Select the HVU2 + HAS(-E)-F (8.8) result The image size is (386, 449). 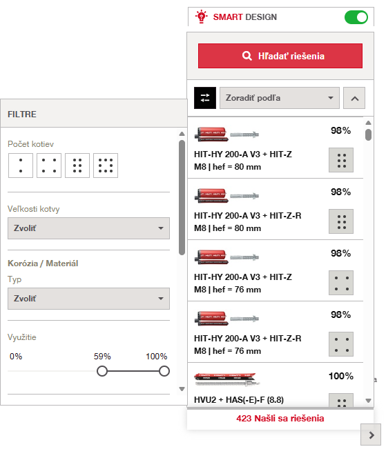[275, 385]
